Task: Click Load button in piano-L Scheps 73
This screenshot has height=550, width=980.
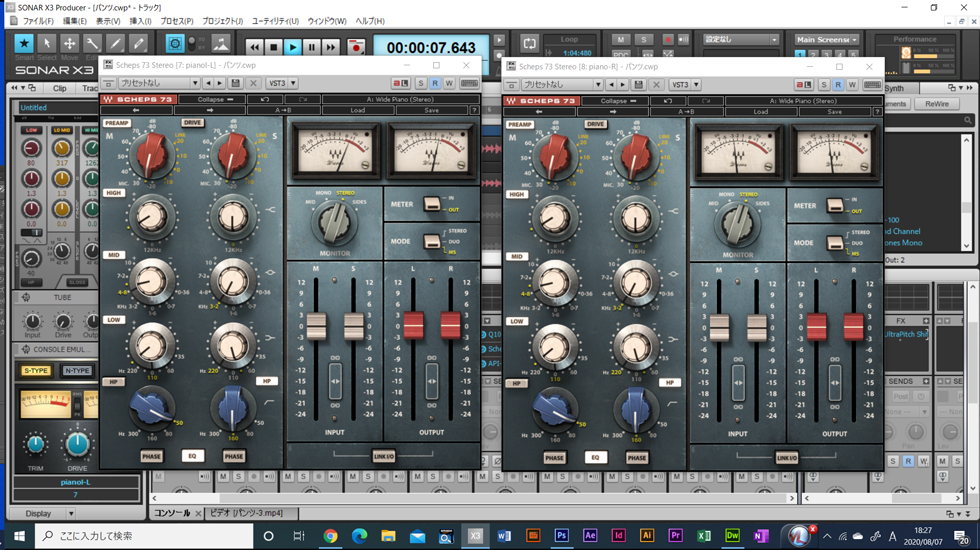Action: [358, 110]
